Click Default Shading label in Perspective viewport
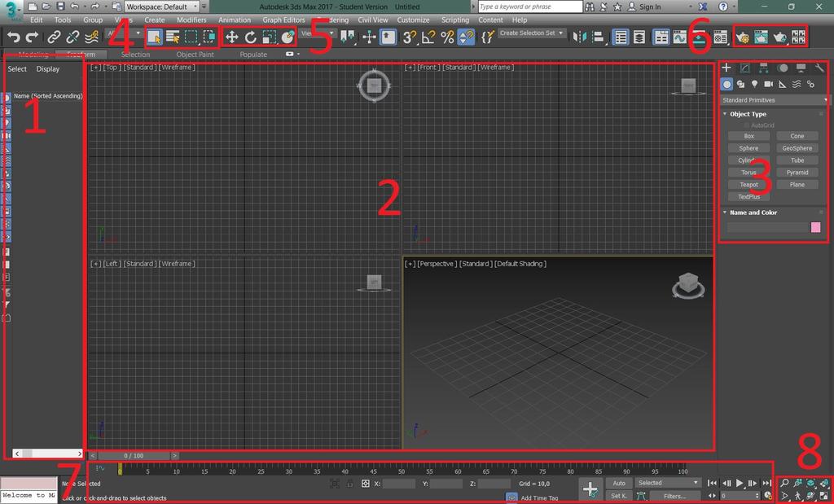 click(520, 264)
